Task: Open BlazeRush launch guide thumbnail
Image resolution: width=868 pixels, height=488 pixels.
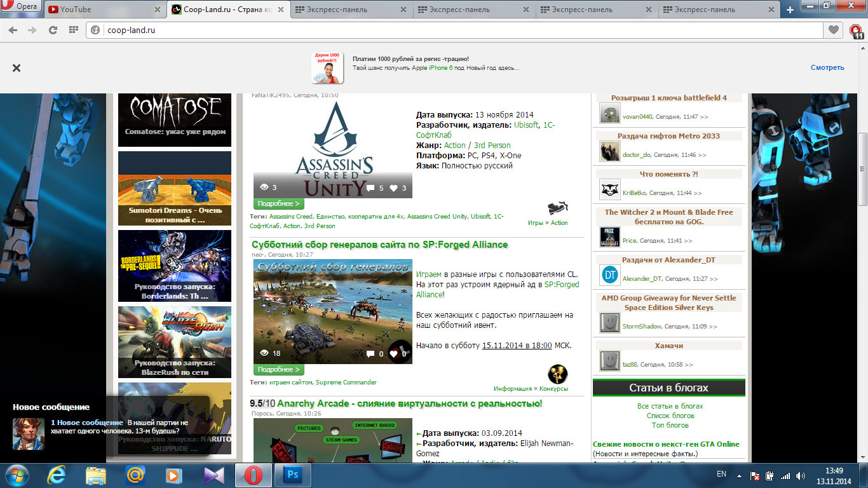Action: (175, 342)
